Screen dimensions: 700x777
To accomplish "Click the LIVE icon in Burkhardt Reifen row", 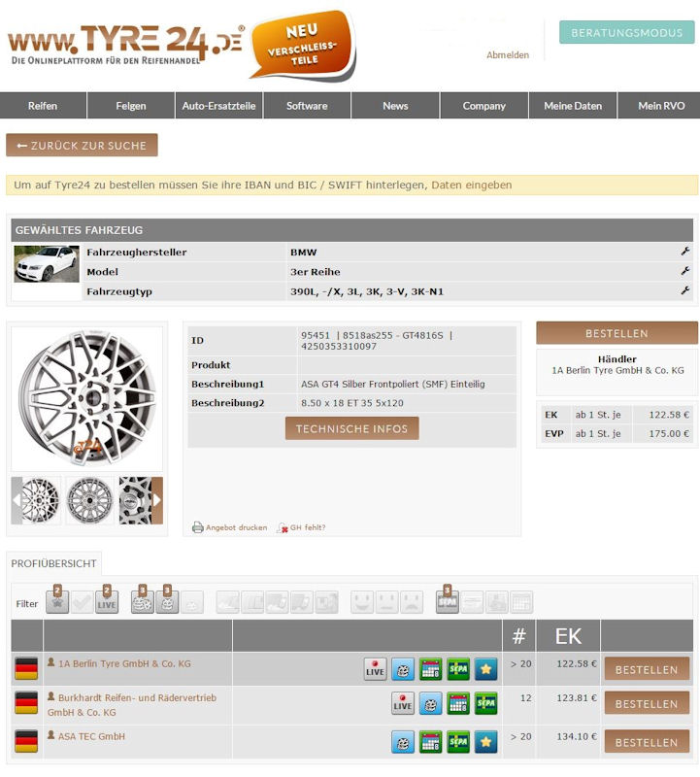I will [x=403, y=703].
